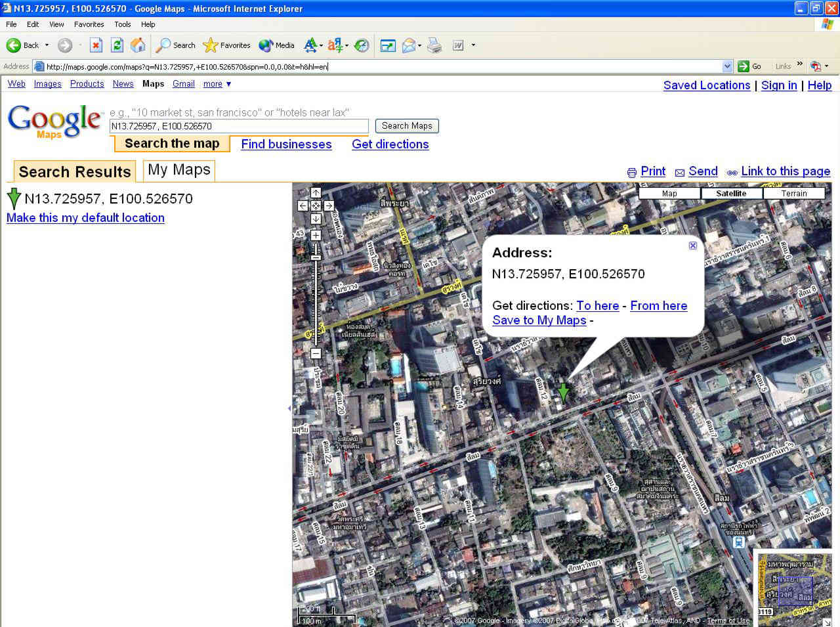Click 'Save to My Maps' link
Screen dimensions: 840x627
coord(539,320)
